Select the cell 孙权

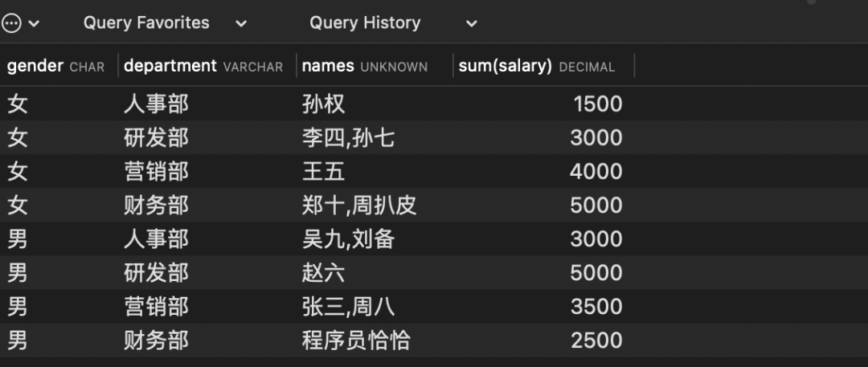pyautogui.click(x=324, y=104)
